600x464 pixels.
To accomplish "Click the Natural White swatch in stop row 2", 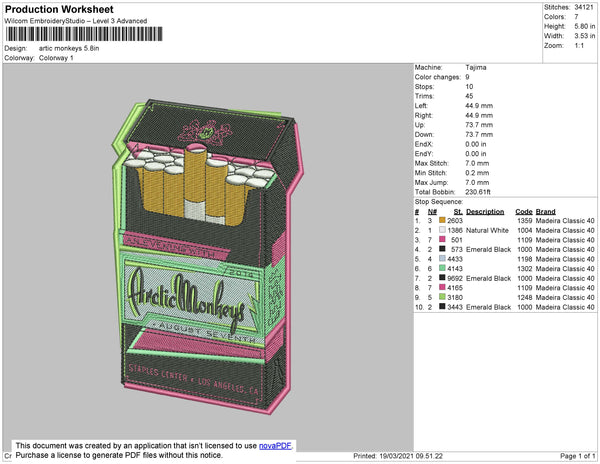I will click(x=442, y=230).
